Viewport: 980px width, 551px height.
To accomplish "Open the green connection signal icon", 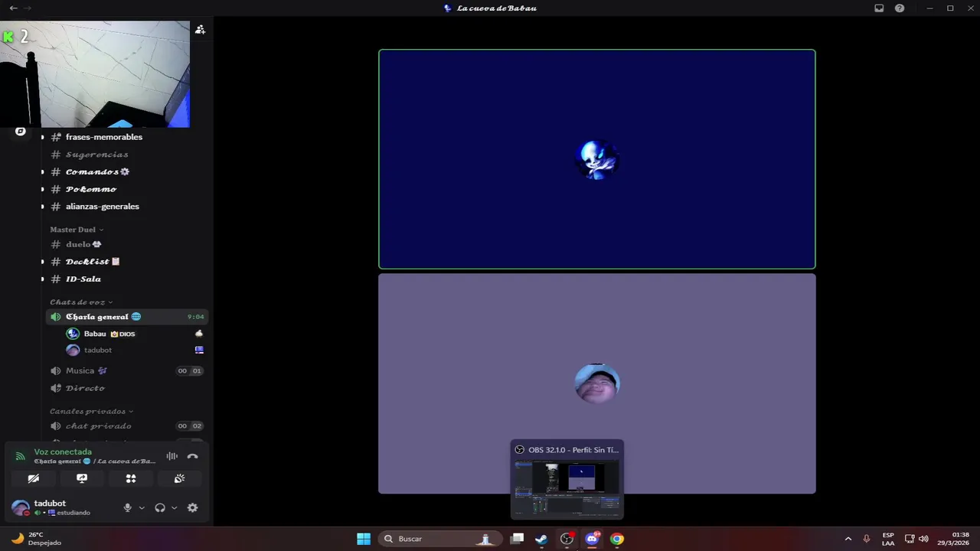I will point(21,456).
